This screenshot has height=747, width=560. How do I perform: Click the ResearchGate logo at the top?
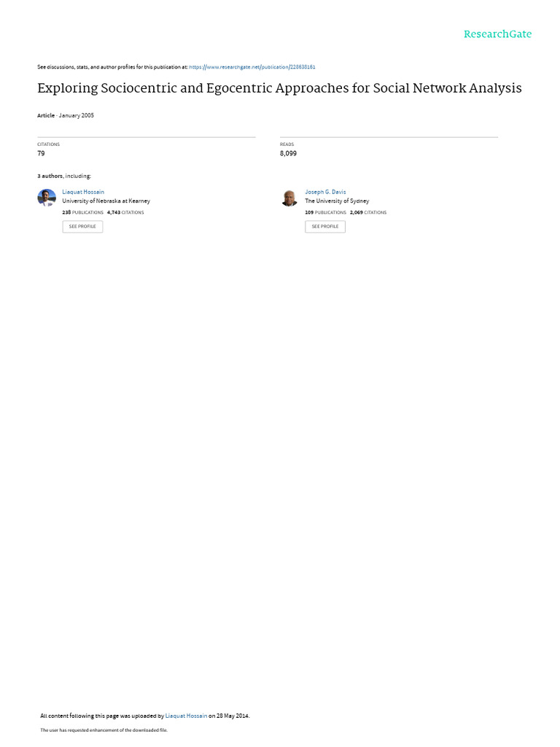click(x=497, y=34)
